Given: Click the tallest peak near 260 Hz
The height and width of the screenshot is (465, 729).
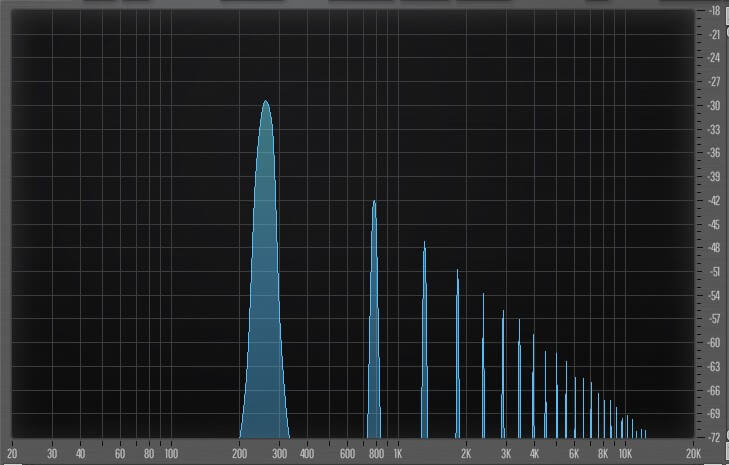Looking at the screenshot, I should [x=266, y=110].
